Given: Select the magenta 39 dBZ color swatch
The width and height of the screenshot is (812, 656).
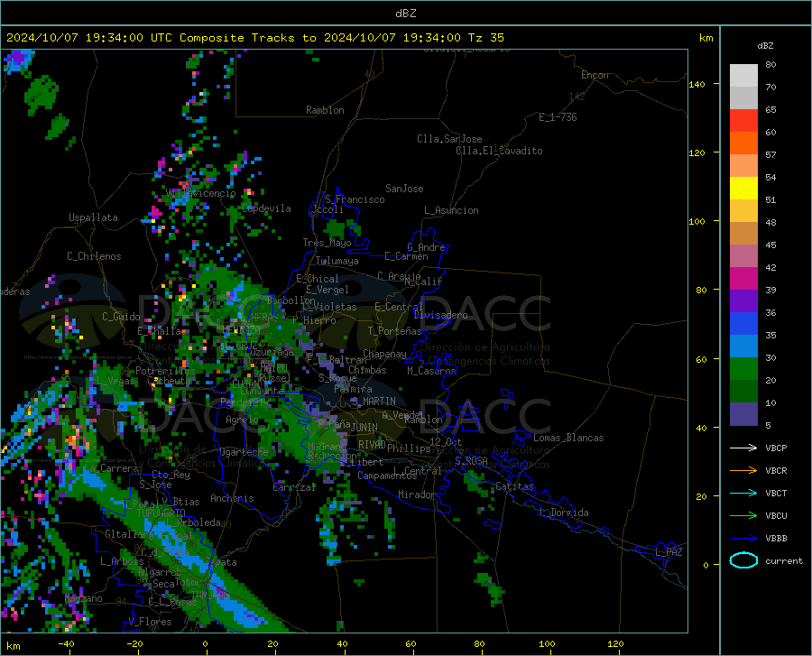Looking at the screenshot, I should pyautogui.click(x=743, y=279).
